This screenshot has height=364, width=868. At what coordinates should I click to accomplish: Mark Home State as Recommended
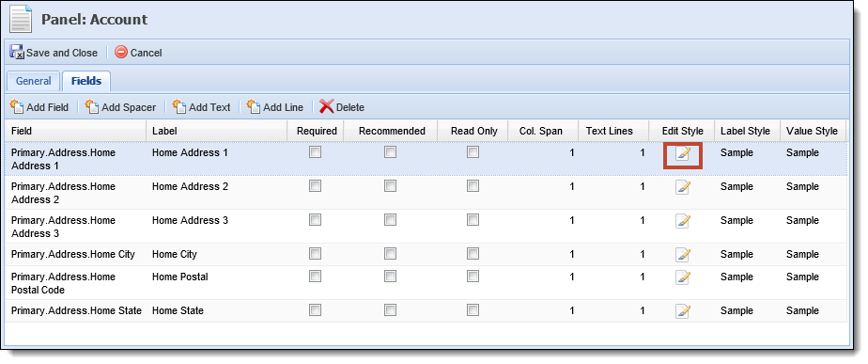pyautogui.click(x=390, y=309)
